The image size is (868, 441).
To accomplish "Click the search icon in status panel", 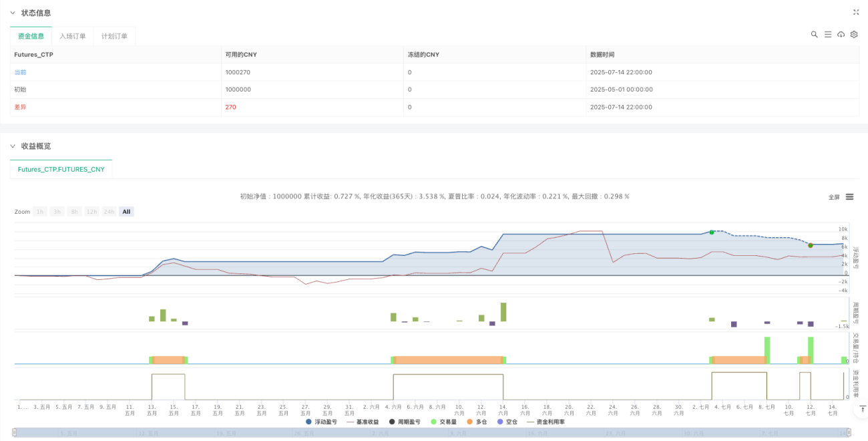I will pyautogui.click(x=815, y=34).
